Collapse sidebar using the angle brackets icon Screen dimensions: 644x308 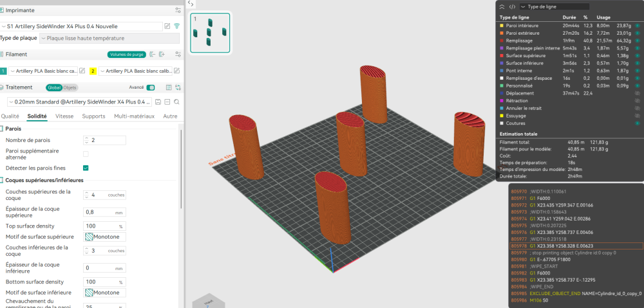191,4
